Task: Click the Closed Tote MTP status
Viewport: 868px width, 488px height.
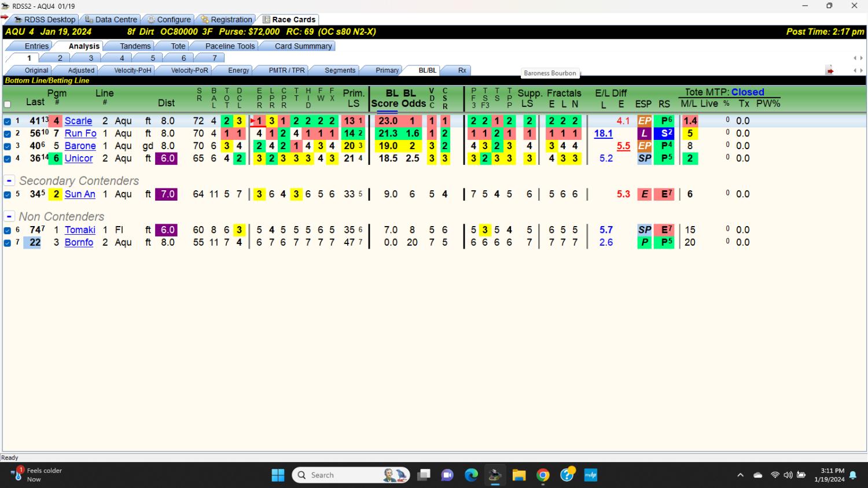Action: (748, 93)
